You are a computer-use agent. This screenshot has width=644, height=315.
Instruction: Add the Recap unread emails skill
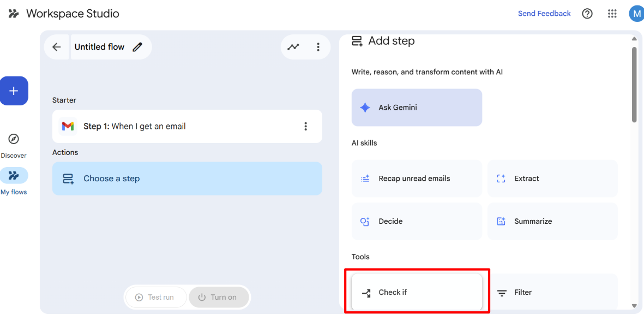coord(417,179)
